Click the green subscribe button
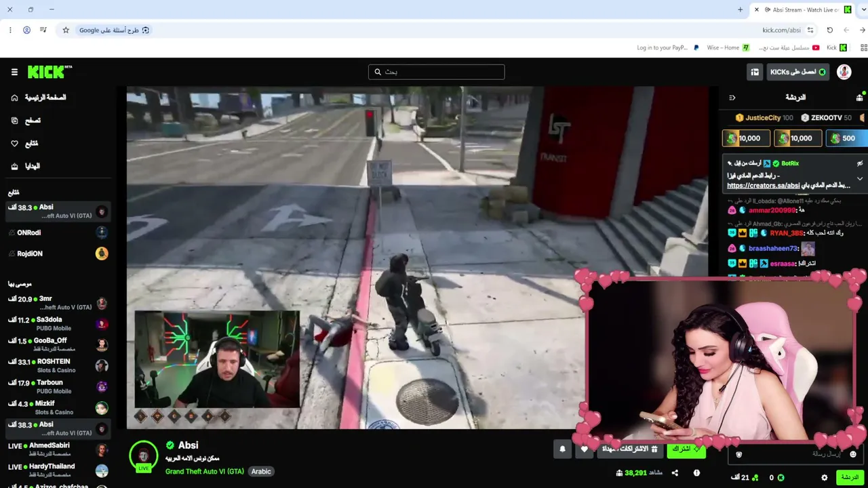The width and height of the screenshot is (868, 488). (x=686, y=449)
